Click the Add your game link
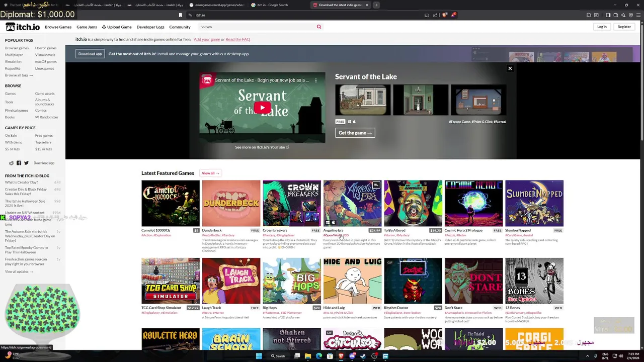The width and height of the screenshot is (644, 362). point(207,39)
